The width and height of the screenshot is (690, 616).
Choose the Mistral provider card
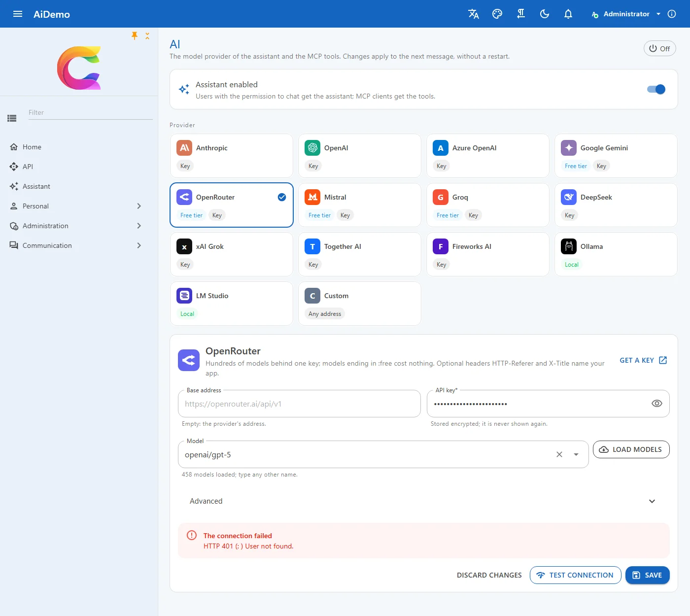(360, 205)
